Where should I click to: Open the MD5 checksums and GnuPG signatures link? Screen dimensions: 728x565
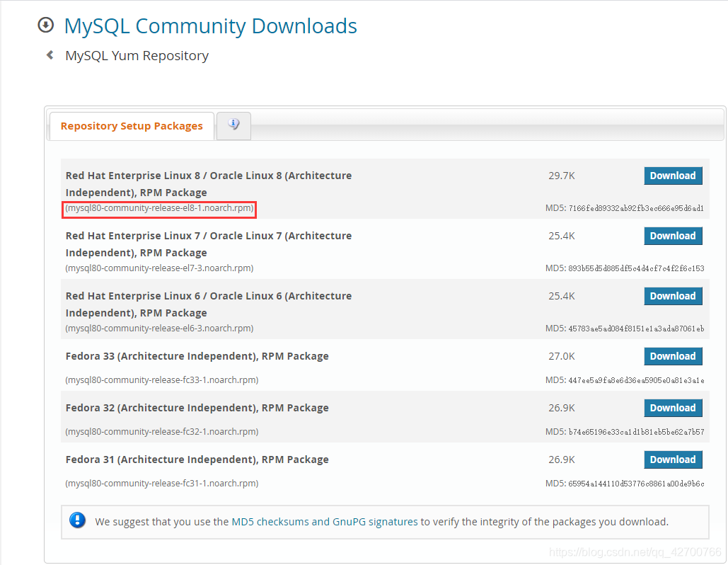325,522
